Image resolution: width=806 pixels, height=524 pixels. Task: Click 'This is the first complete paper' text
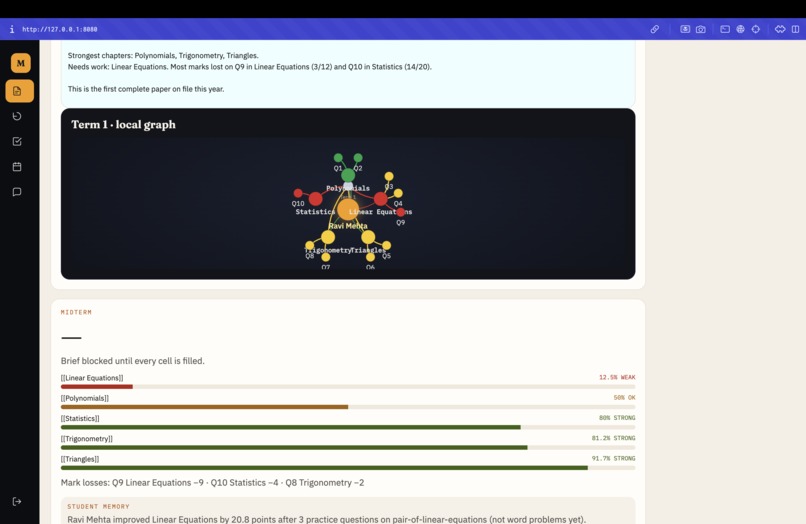[x=146, y=89]
